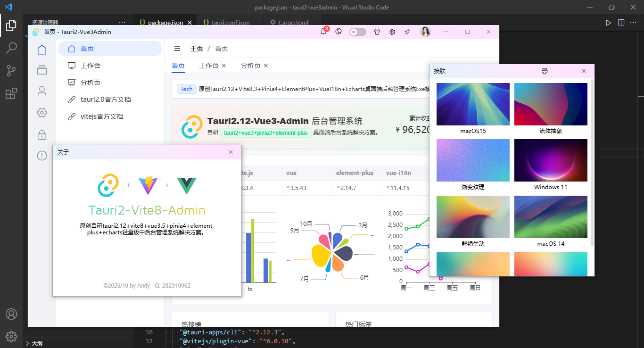Choose the Windows 11 skin thumbnail
The height and width of the screenshot is (348, 644).
tap(551, 160)
